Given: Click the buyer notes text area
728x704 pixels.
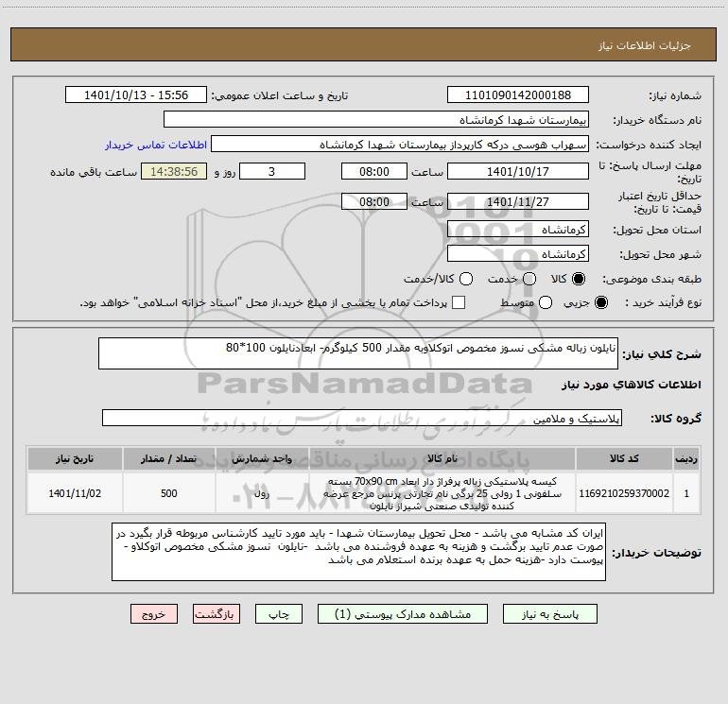Looking at the screenshot, I should (x=358, y=552).
